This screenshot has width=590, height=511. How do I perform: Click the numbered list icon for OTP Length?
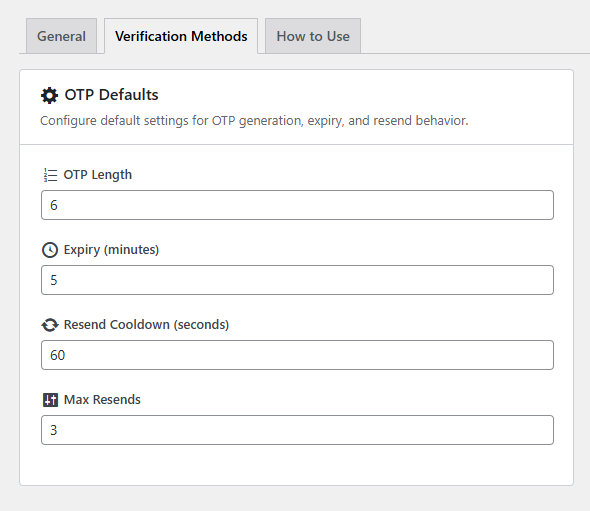tap(50, 175)
